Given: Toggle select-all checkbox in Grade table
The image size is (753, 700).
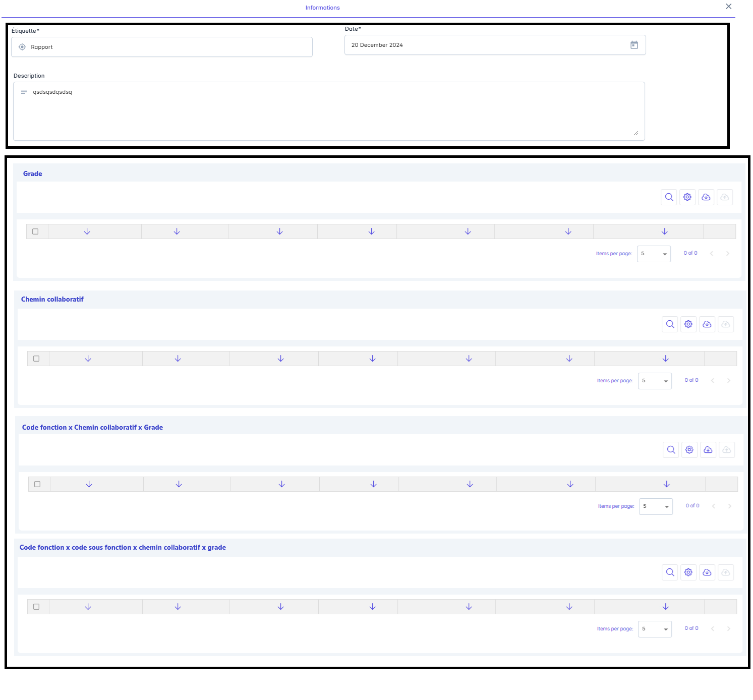Looking at the screenshot, I should click(35, 231).
